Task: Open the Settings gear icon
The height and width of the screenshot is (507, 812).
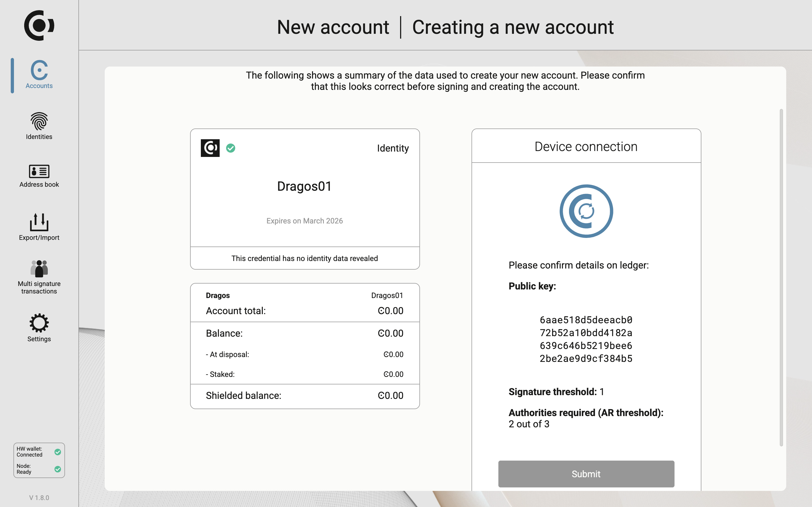Action: tap(39, 323)
